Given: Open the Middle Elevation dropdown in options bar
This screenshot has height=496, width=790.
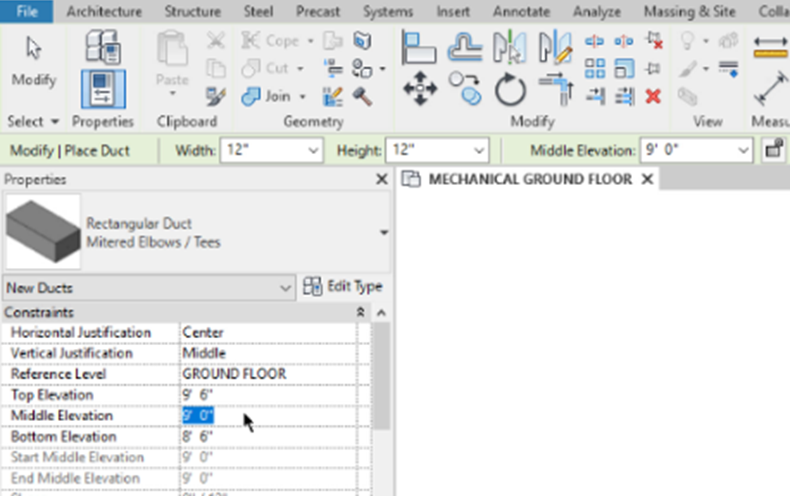Looking at the screenshot, I should coord(743,150).
